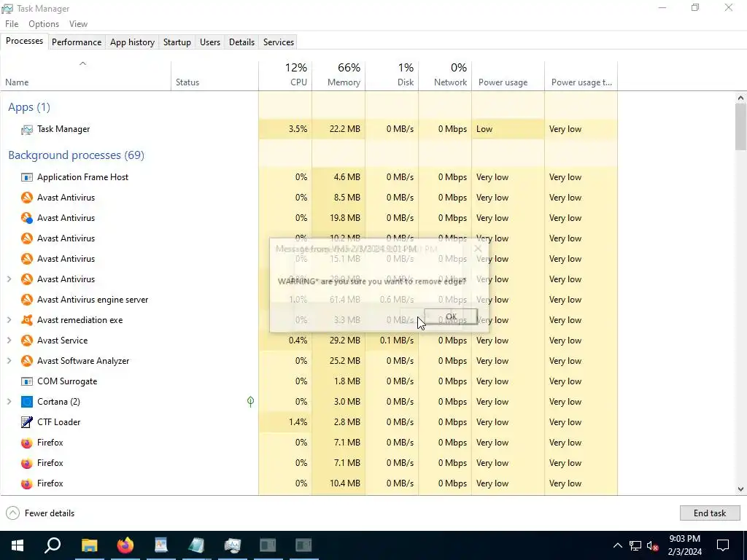Click Avast Antivirus icon in 10.2 MB row
Image resolution: width=747 pixels, height=560 pixels.
click(x=27, y=238)
